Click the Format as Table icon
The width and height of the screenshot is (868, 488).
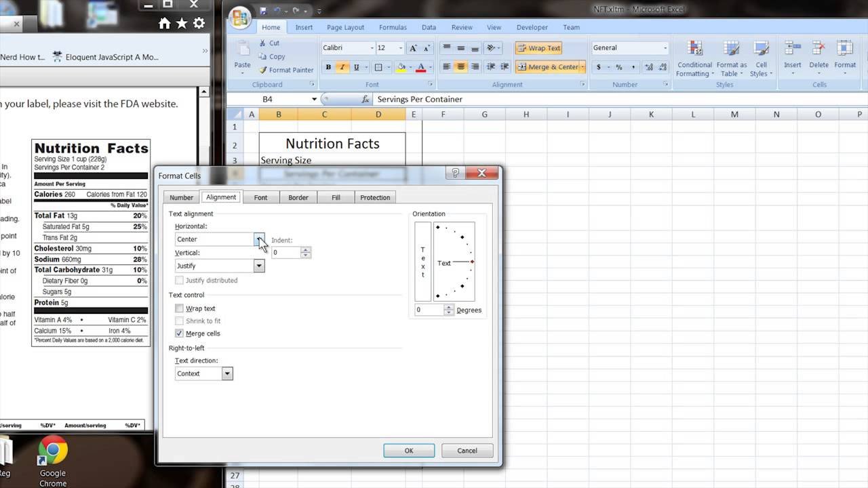(x=731, y=49)
